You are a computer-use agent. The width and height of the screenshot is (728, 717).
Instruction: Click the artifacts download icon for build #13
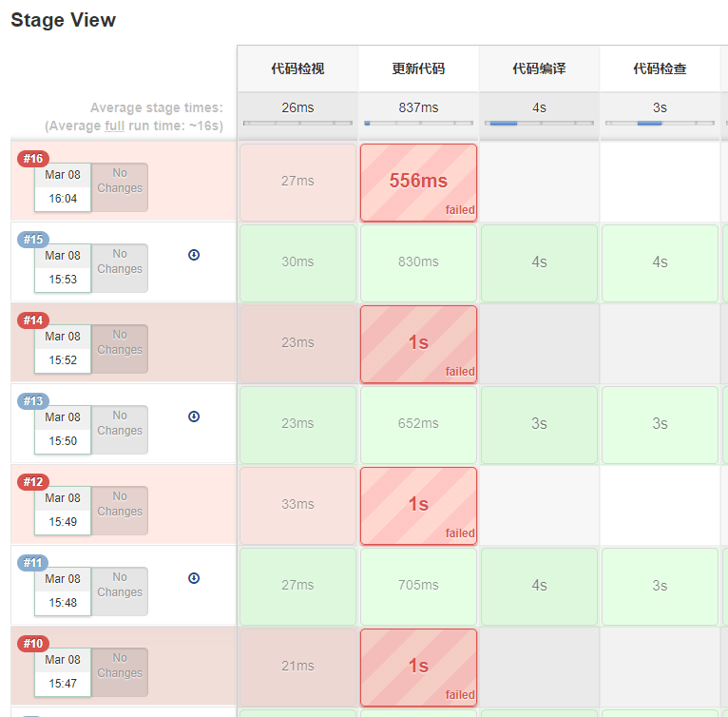(194, 417)
